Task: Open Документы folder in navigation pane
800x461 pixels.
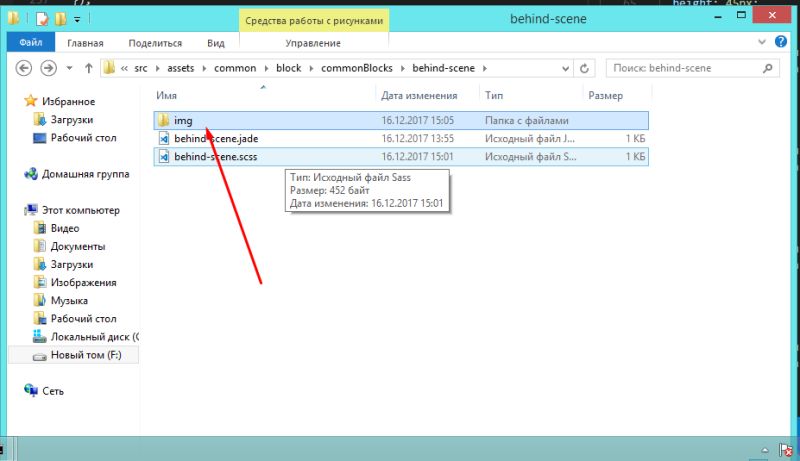Action: 78,246
